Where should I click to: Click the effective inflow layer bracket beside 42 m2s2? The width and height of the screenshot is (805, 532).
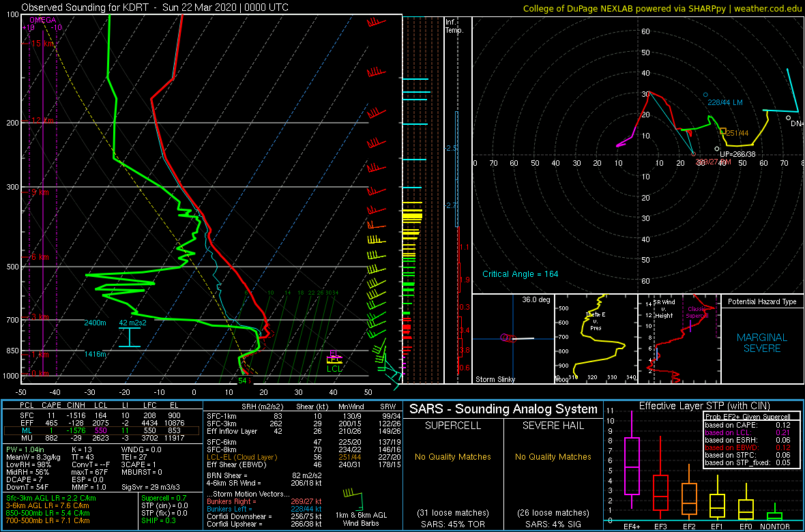click(130, 337)
